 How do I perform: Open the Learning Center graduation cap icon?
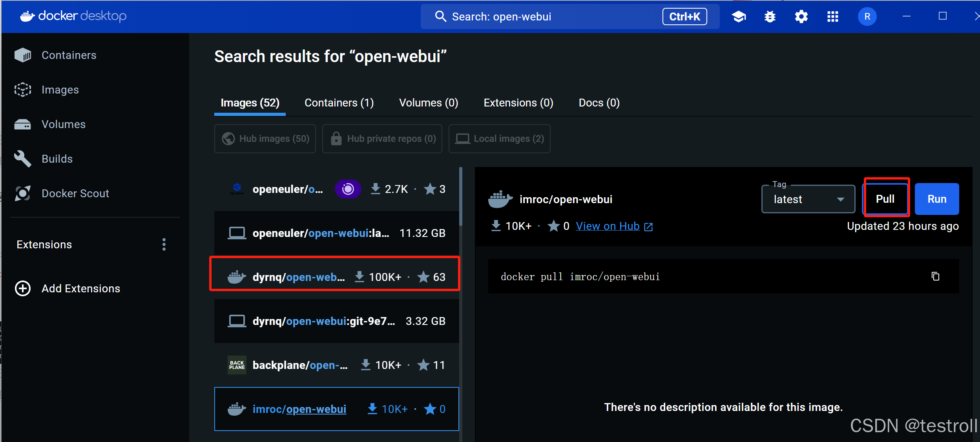[x=739, y=17]
